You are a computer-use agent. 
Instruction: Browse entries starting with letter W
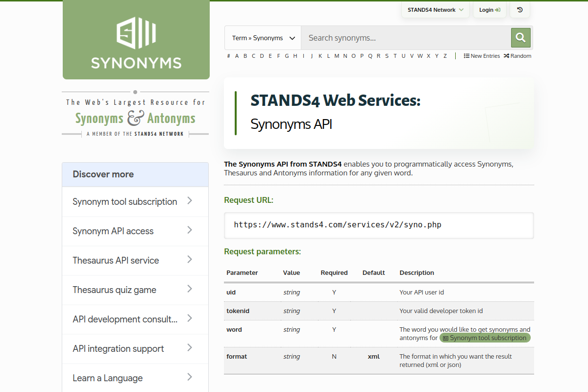(420, 56)
